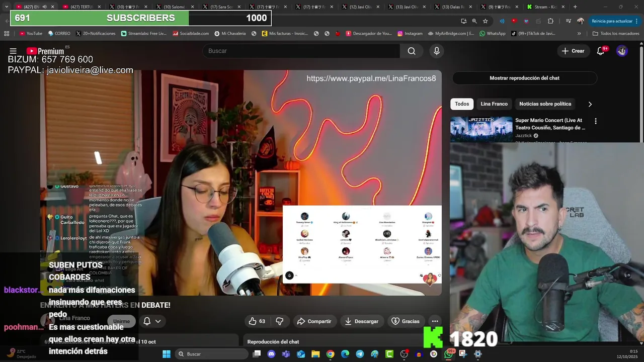
Task: Click the Gracias button
Action: click(x=406, y=321)
